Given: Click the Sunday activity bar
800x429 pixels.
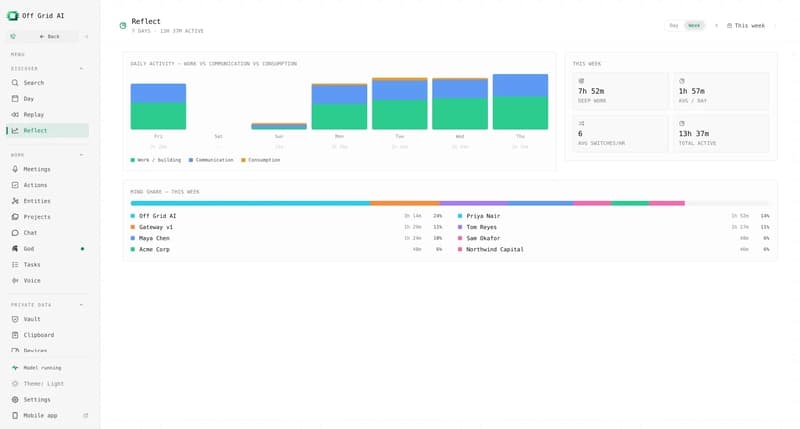Looking at the screenshot, I should pyautogui.click(x=279, y=126).
